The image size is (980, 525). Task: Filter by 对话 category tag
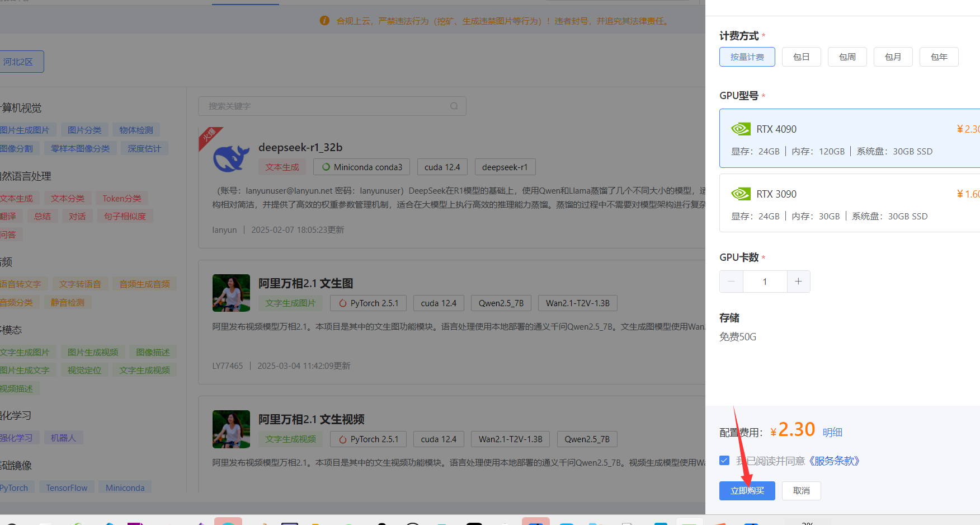click(x=77, y=216)
